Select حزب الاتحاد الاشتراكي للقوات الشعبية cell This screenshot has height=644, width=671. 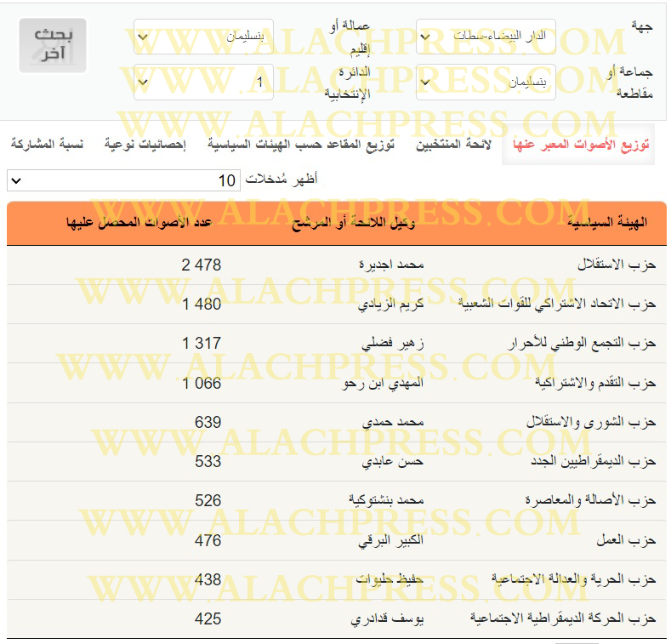pyautogui.click(x=557, y=304)
